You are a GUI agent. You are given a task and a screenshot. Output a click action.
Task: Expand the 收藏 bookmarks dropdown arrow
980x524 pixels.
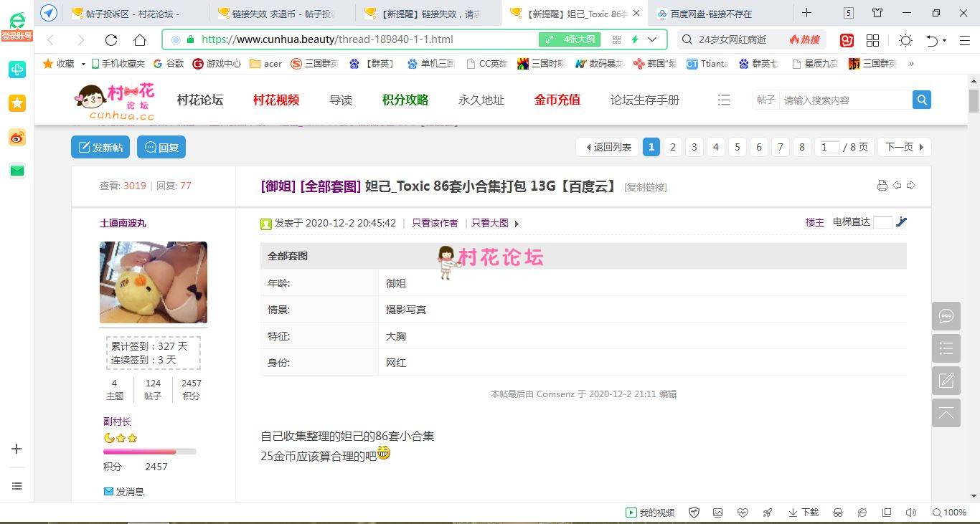pos(83,64)
